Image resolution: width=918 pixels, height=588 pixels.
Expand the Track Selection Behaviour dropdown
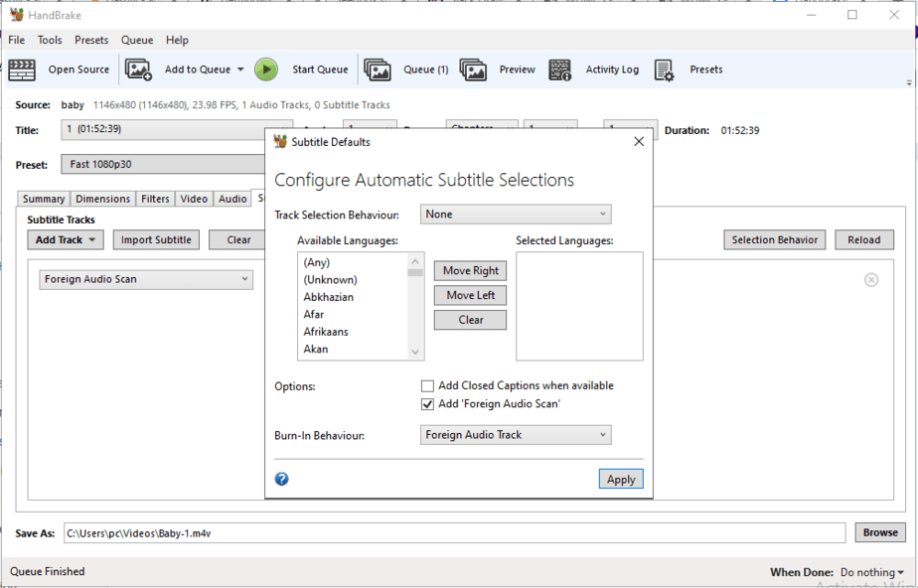click(516, 215)
